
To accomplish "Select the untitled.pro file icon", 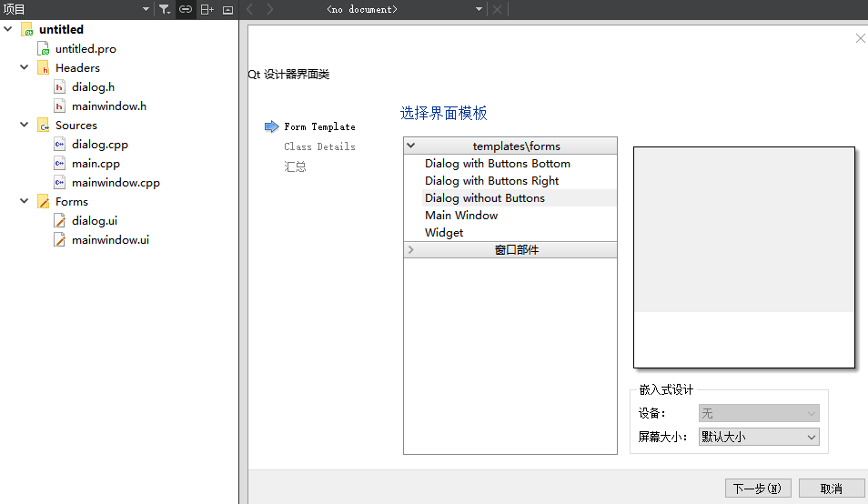I will pyautogui.click(x=43, y=49).
